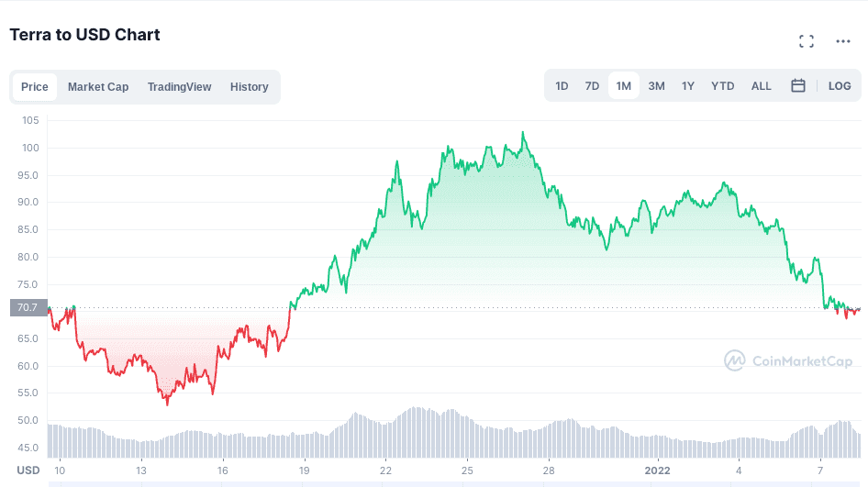Open the three-dot more options menu
Image resolution: width=868 pixels, height=487 pixels.
(843, 41)
